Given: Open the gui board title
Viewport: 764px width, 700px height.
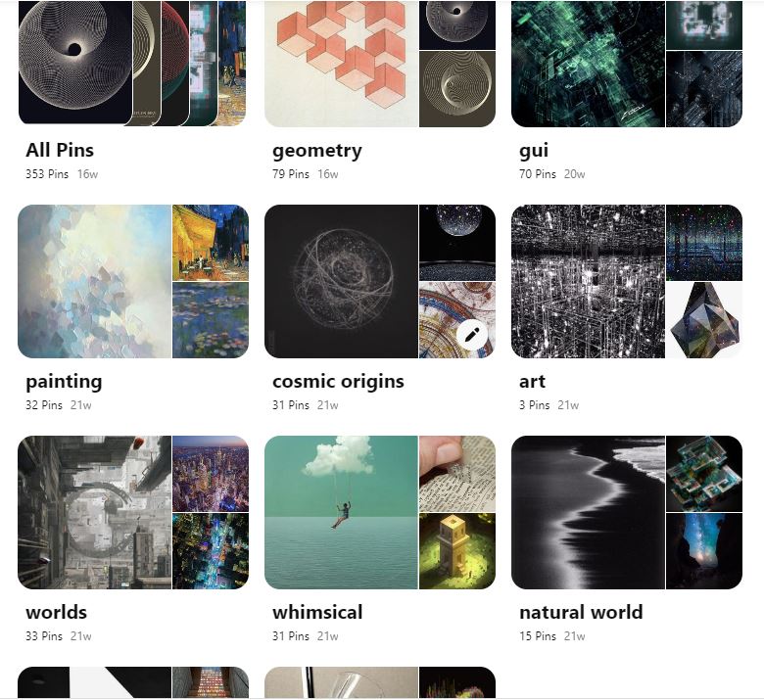Looking at the screenshot, I should [534, 151].
